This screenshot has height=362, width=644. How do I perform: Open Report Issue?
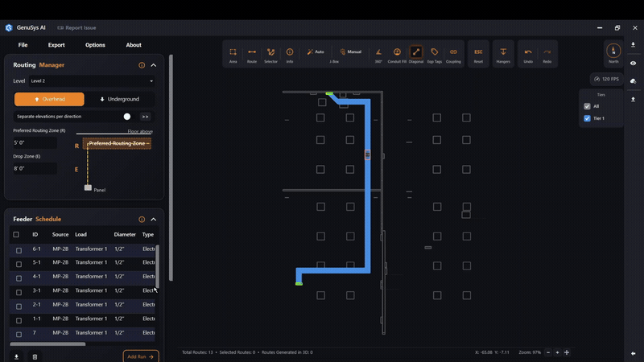pyautogui.click(x=76, y=27)
